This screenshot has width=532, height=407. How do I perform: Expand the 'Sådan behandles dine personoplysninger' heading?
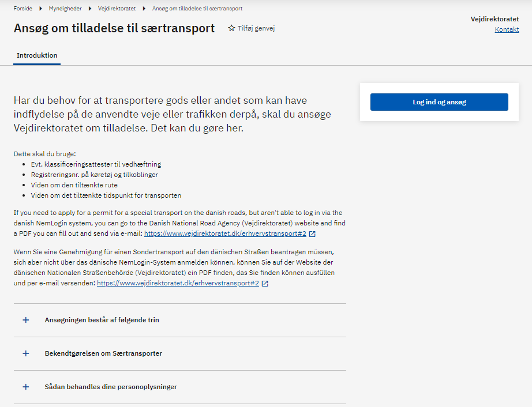point(111,387)
